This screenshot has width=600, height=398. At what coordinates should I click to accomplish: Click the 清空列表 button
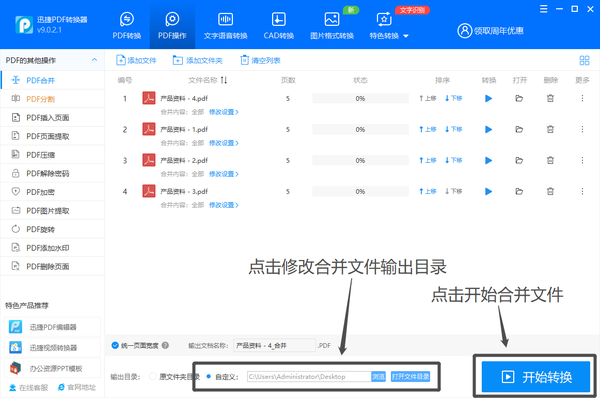point(260,60)
